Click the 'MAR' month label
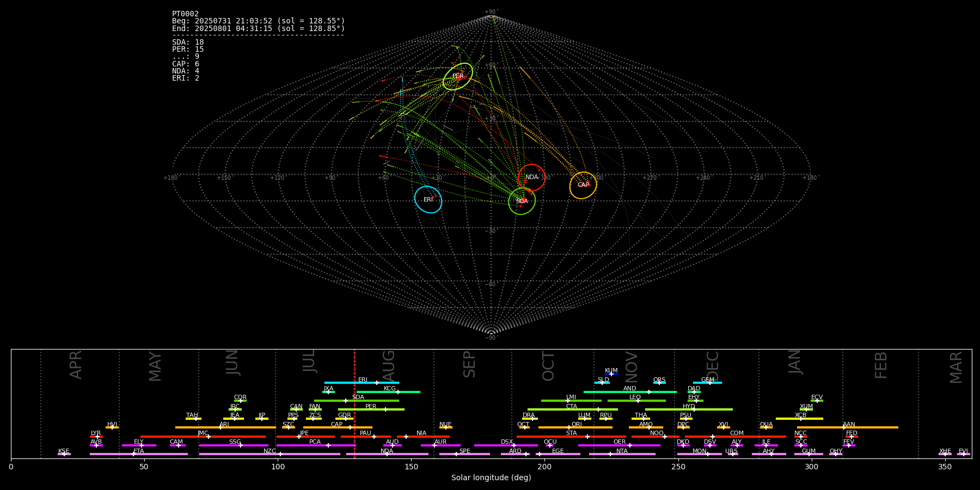Viewport: 980px width, 490px height. 957,367
